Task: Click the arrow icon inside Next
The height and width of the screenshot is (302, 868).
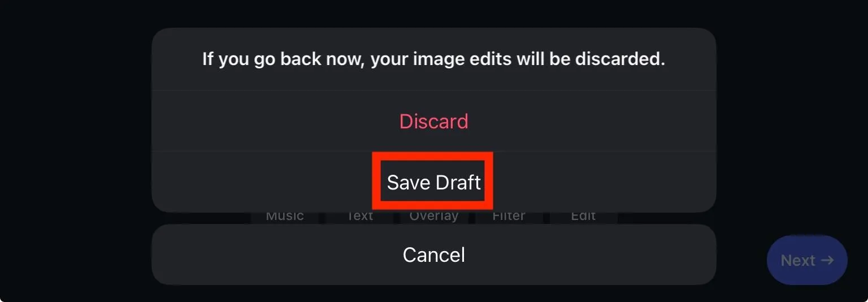Action: pyautogui.click(x=827, y=260)
